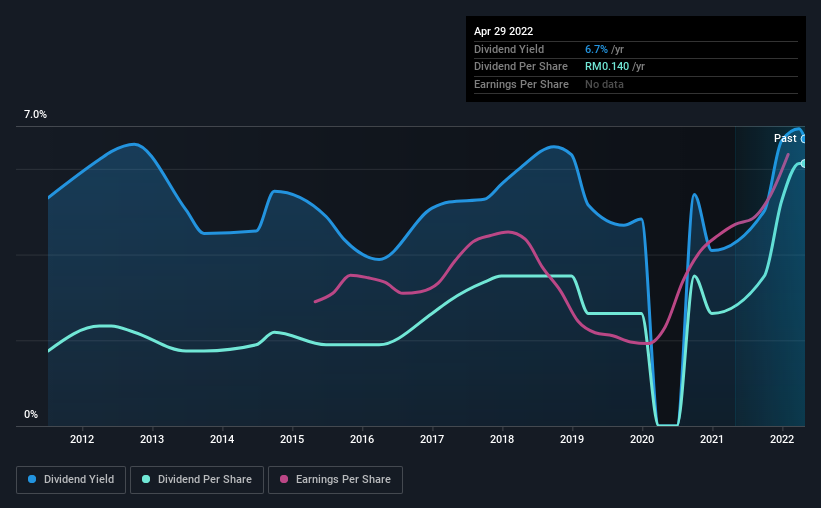Click the blue Dividend Yield legend dot
The width and height of the screenshot is (821, 508).
tap(32, 479)
